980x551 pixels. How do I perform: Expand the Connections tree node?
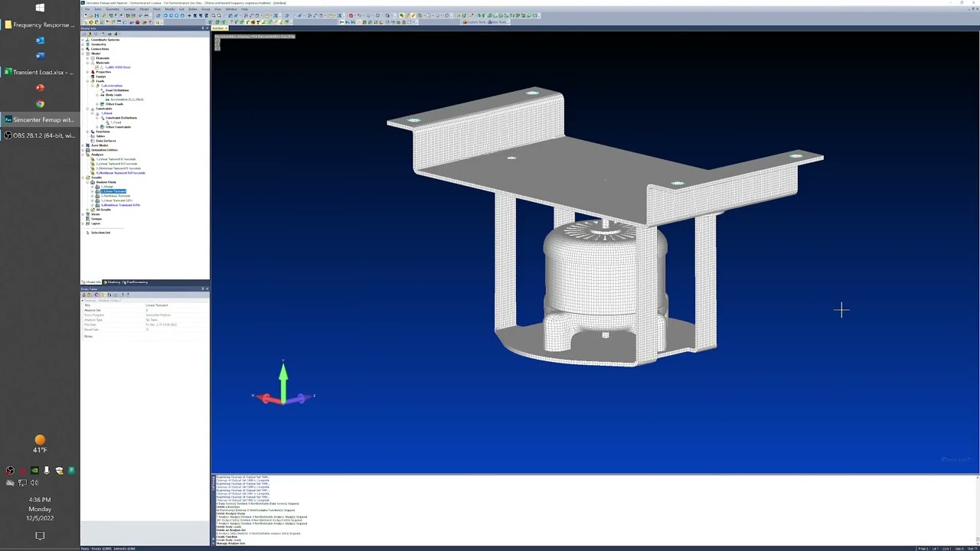pos(83,49)
